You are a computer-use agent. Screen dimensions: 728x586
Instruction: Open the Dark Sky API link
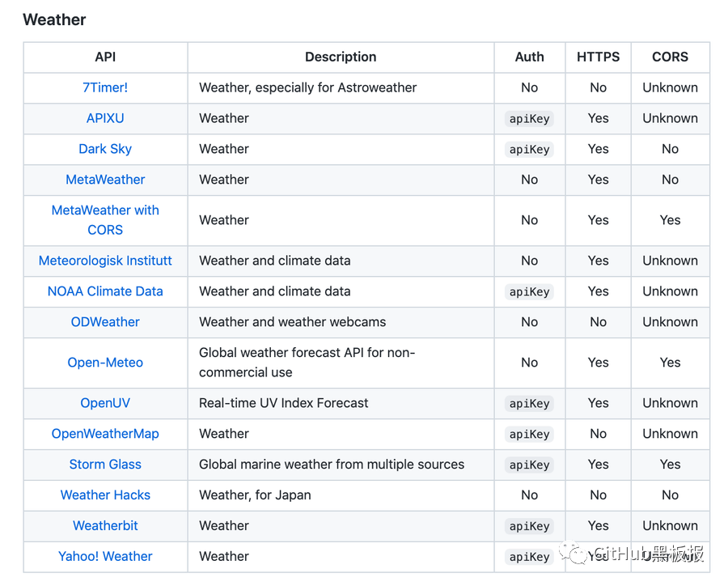pos(105,149)
